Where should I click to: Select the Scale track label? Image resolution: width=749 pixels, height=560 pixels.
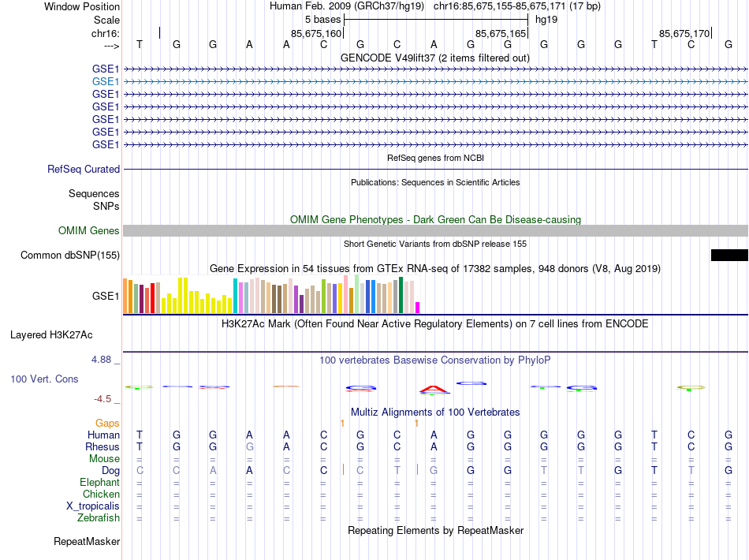coord(106,20)
